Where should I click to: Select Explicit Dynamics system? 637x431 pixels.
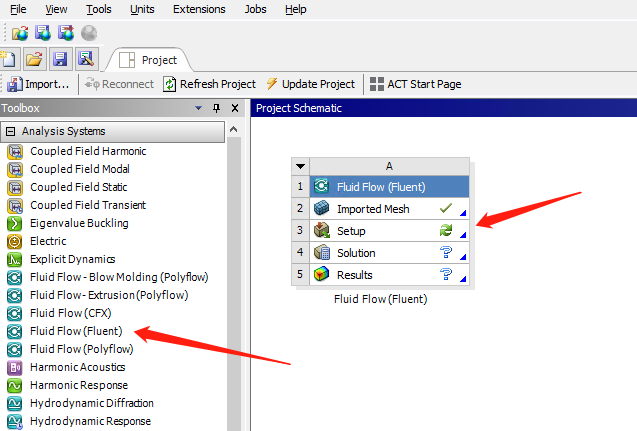61,259
